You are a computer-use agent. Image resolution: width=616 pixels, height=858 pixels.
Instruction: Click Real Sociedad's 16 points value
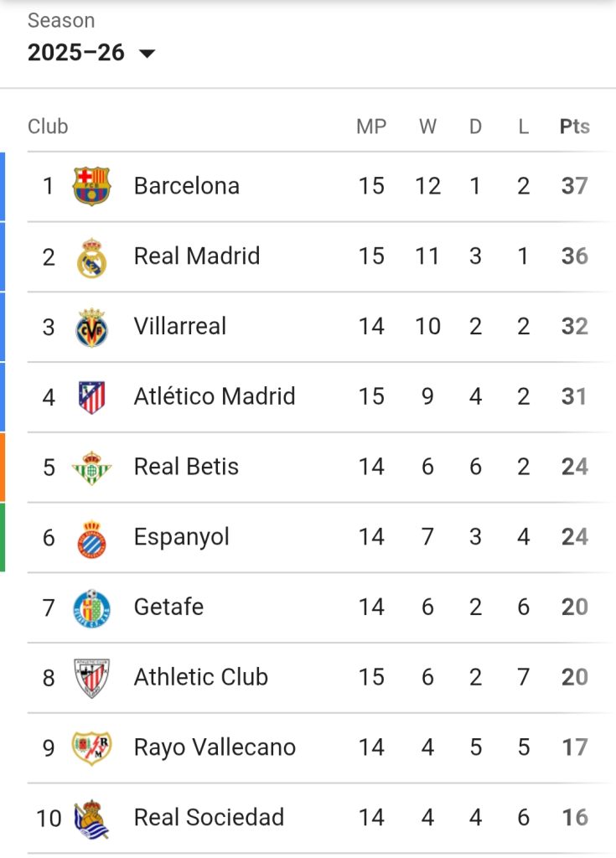574,818
